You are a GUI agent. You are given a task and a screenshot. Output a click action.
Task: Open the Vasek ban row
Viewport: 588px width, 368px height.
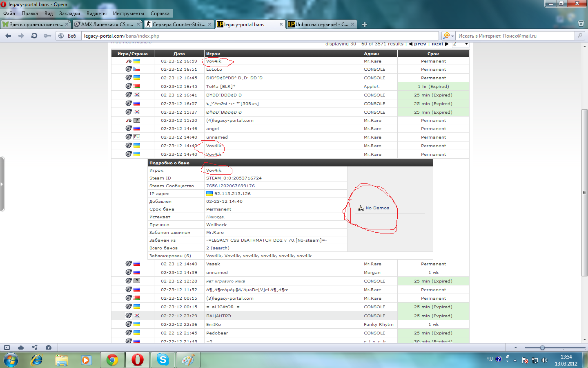tap(290, 264)
